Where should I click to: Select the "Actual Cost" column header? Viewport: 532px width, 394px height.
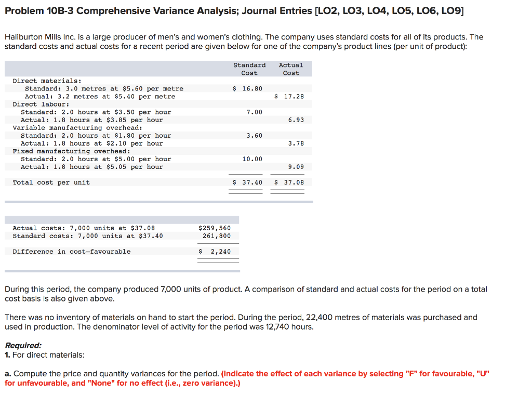(291, 69)
